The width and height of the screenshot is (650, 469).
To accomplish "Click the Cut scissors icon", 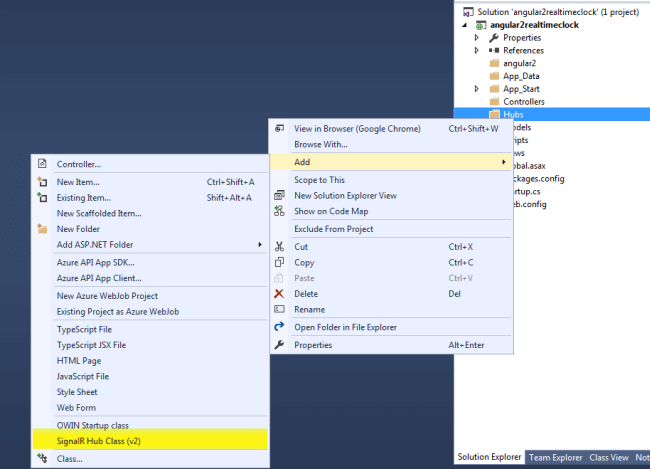I will (x=279, y=247).
